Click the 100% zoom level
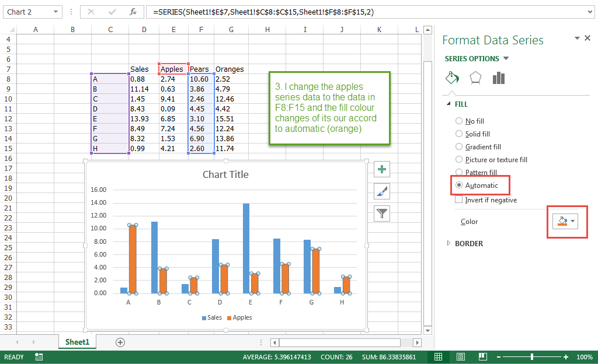Image resolution: width=598 pixels, height=364 pixels. click(584, 357)
